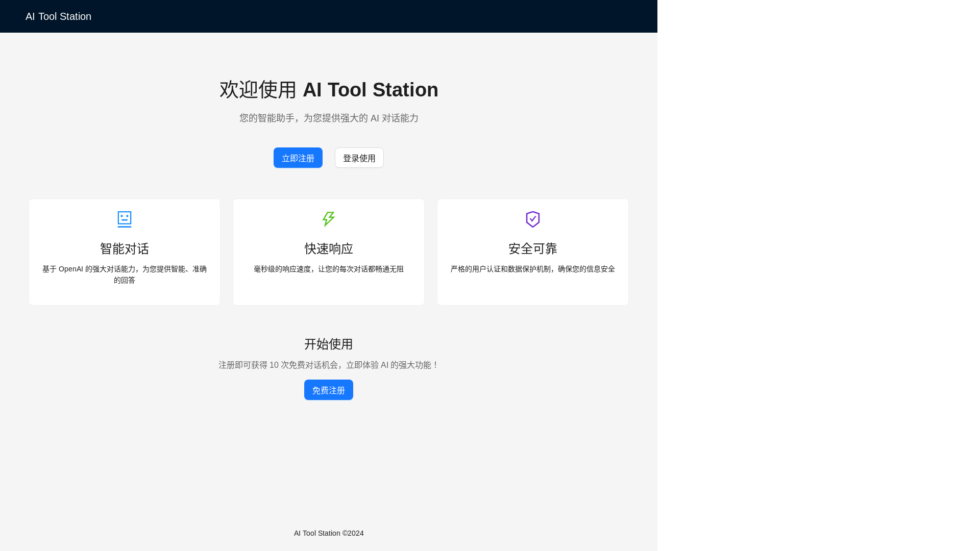Click the green lightning bolt icon
Screen dimensions: 980x551
329,219
